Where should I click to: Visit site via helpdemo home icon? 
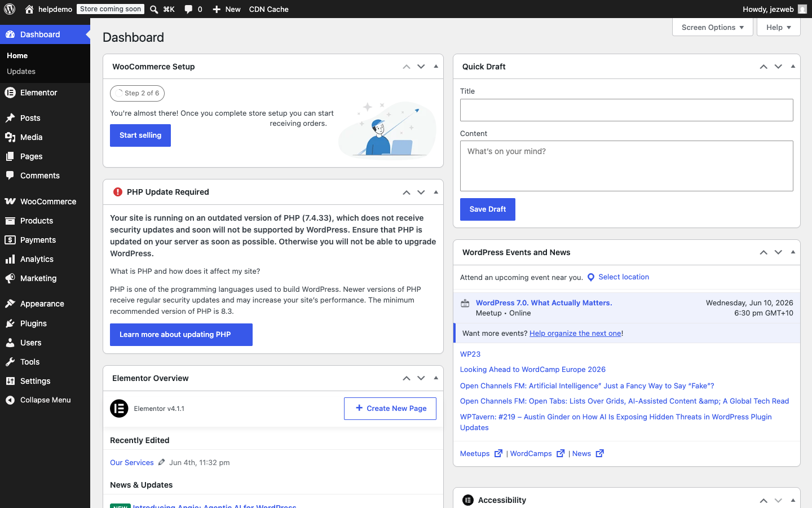click(x=29, y=9)
